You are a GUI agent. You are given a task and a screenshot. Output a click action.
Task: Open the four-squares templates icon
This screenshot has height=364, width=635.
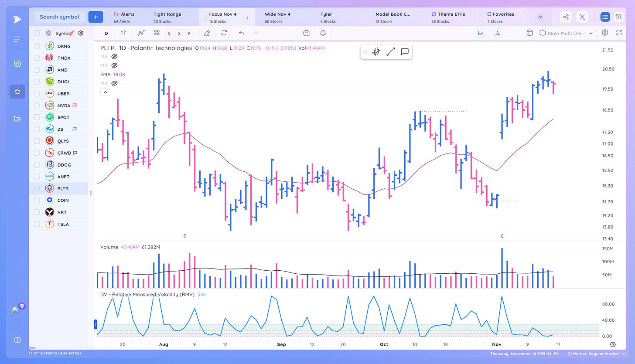(157, 33)
